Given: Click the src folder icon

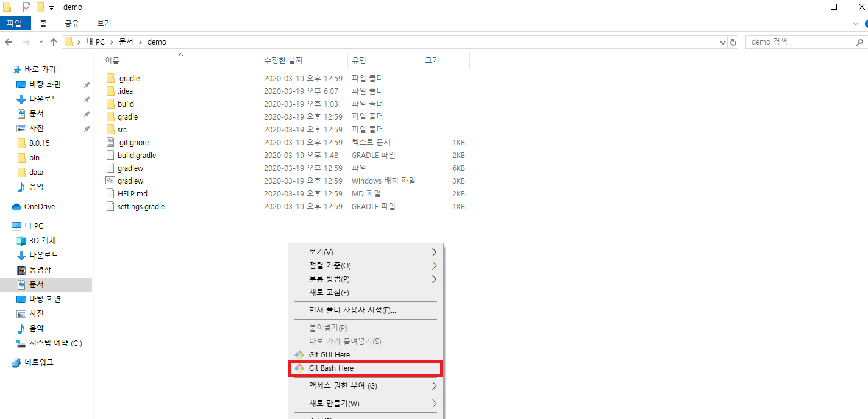Looking at the screenshot, I should click(x=110, y=129).
